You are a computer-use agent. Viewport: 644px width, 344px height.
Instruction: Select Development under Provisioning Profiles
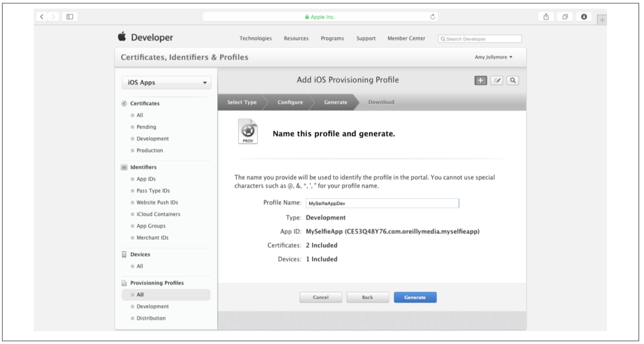152,307
